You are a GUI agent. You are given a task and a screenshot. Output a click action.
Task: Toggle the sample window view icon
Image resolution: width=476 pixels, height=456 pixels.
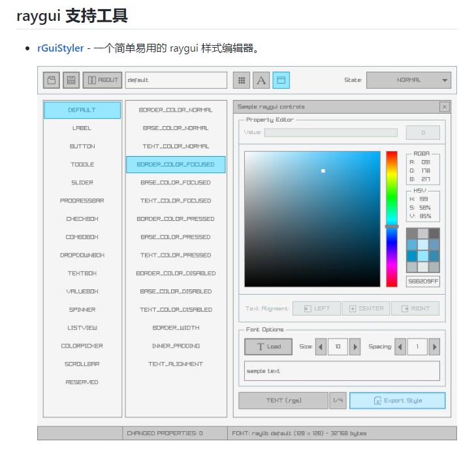[x=281, y=80]
